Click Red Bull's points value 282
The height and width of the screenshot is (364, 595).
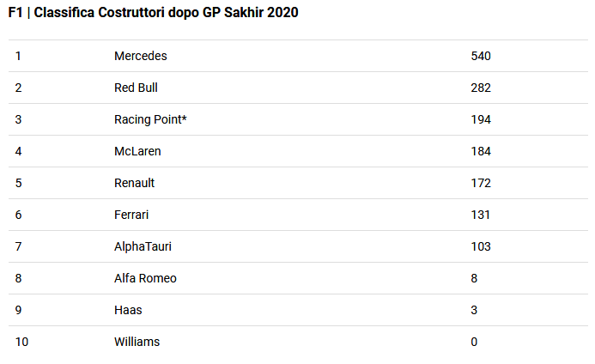point(481,88)
